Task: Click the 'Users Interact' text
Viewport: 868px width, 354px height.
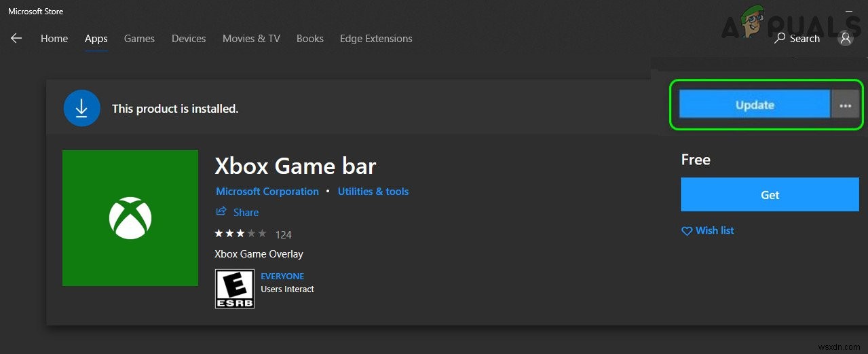Action: tap(287, 289)
